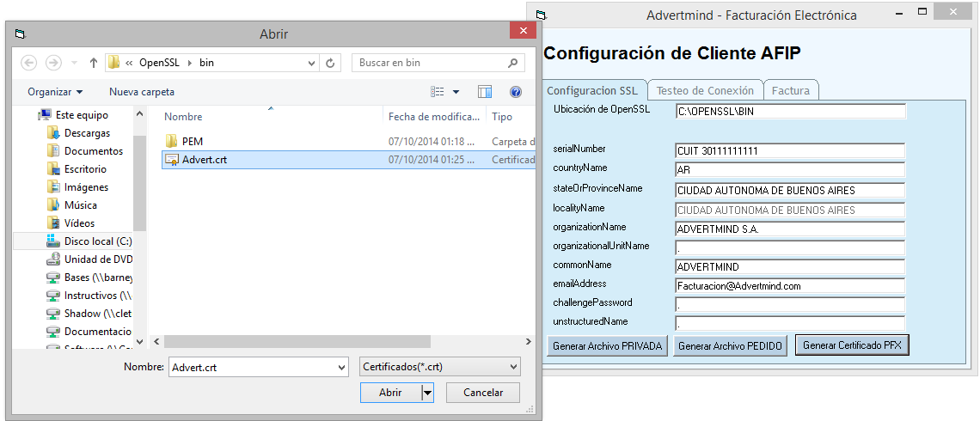Open the dialog help icon
The image size is (980, 421).
(x=516, y=92)
